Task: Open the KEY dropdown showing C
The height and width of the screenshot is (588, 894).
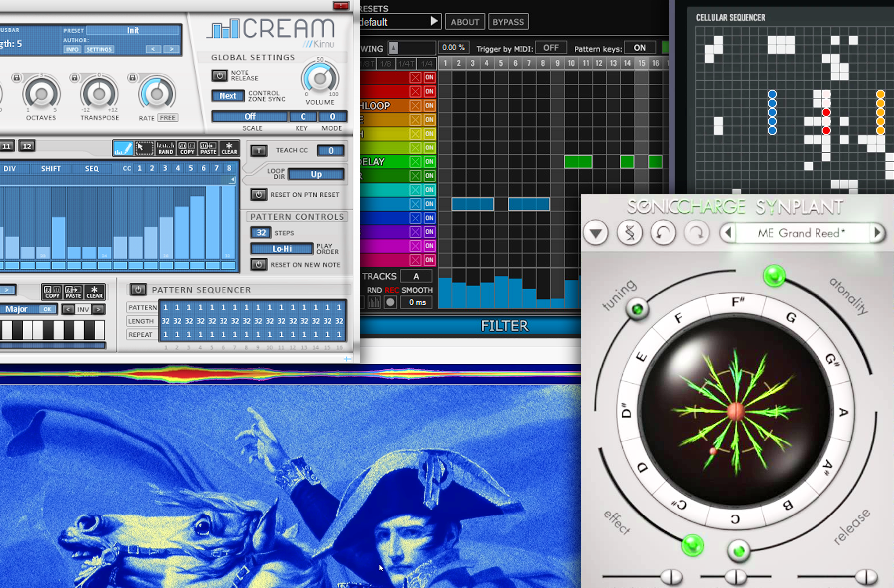Action: (x=303, y=117)
